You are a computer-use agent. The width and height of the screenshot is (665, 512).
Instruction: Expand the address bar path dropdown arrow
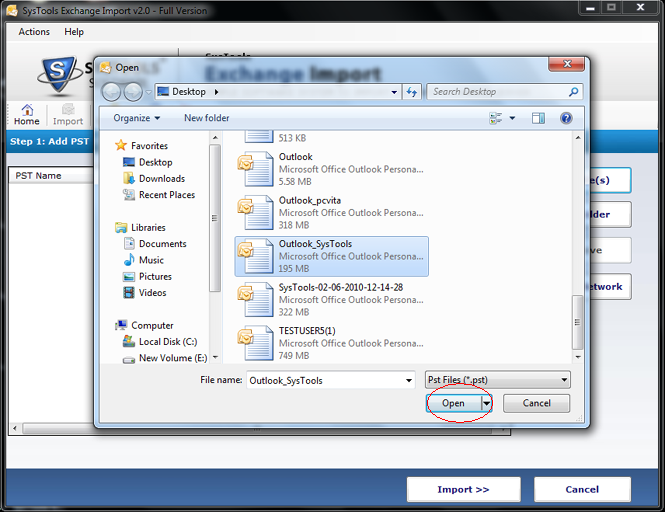coord(394,92)
